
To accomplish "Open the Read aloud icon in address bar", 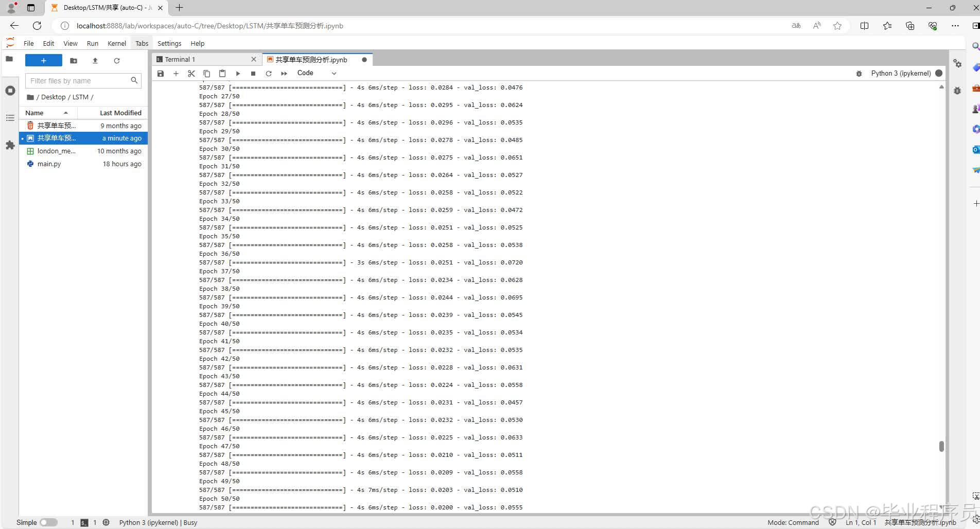I will click(817, 26).
